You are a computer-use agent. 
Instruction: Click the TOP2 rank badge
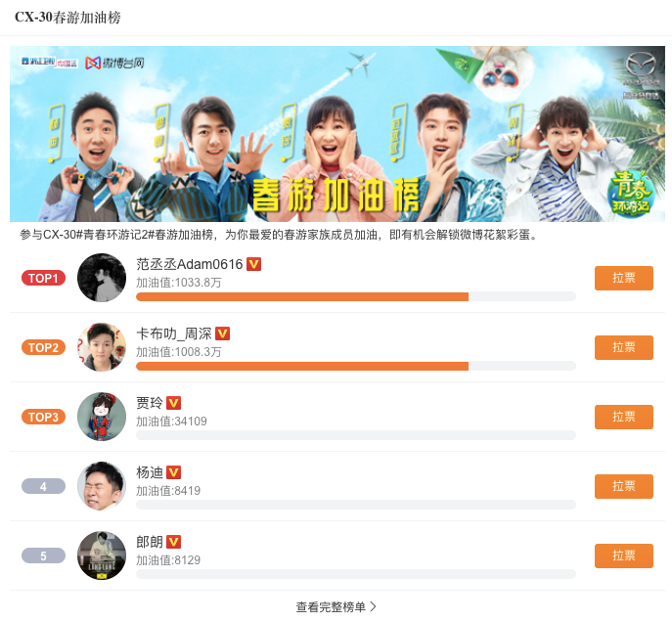(43, 347)
